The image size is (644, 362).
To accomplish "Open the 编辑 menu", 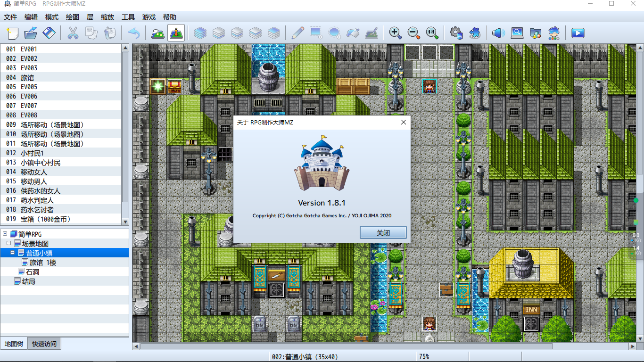I will coord(31,17).
